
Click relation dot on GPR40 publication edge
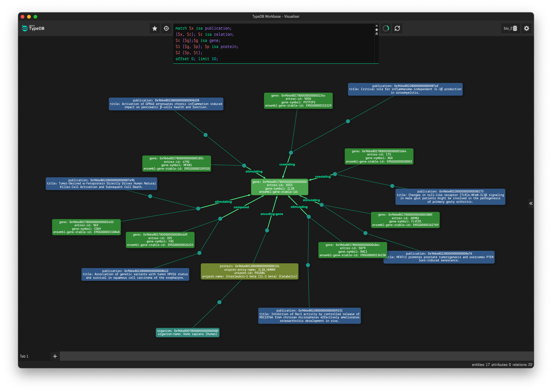pyautogui.click(x=206, y=135)
